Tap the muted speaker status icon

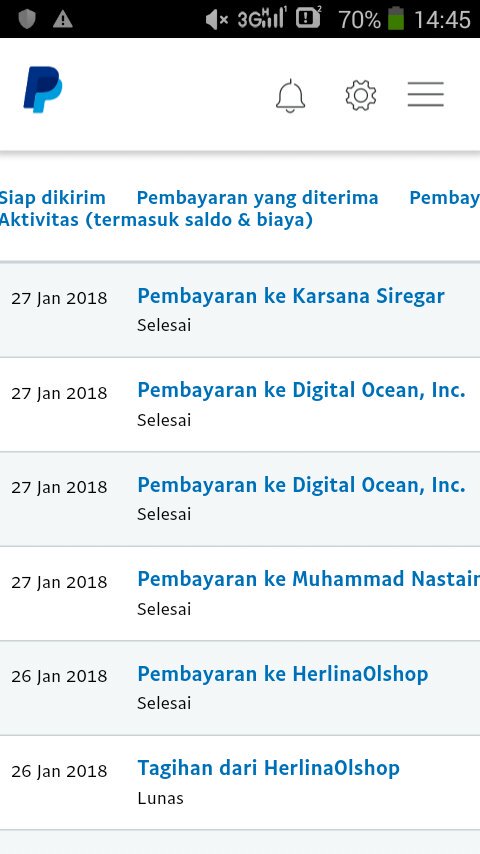pyautogui.click(x=217, y=20)
